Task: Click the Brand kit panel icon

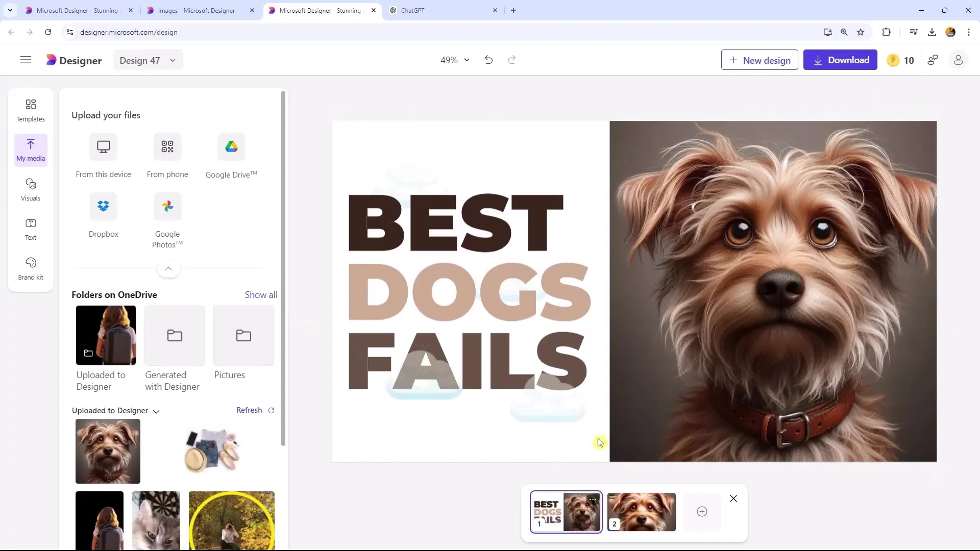Action: pos(30,268)
